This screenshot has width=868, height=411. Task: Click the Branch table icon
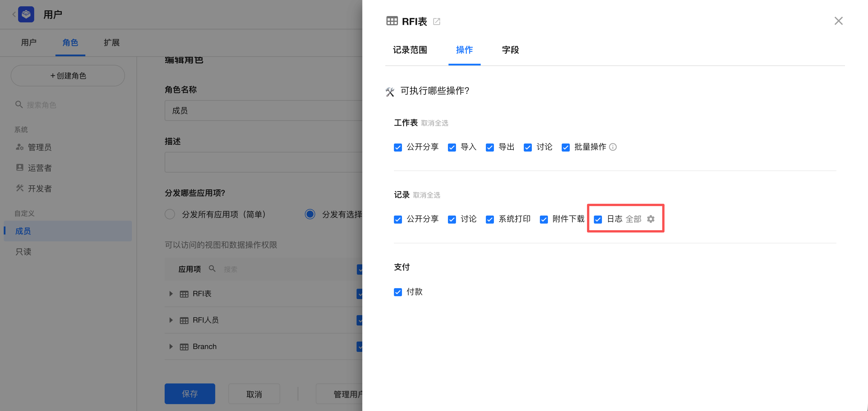tap(184, 347)
